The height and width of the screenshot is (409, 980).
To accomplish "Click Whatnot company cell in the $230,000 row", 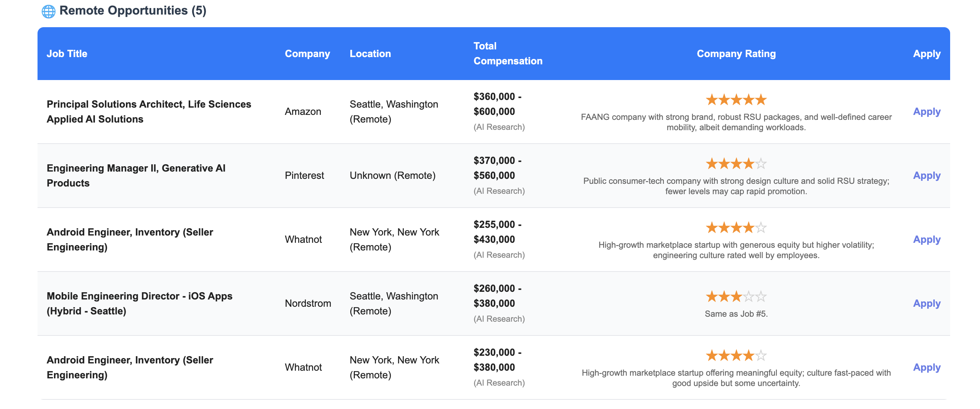I will click(303, 367).
